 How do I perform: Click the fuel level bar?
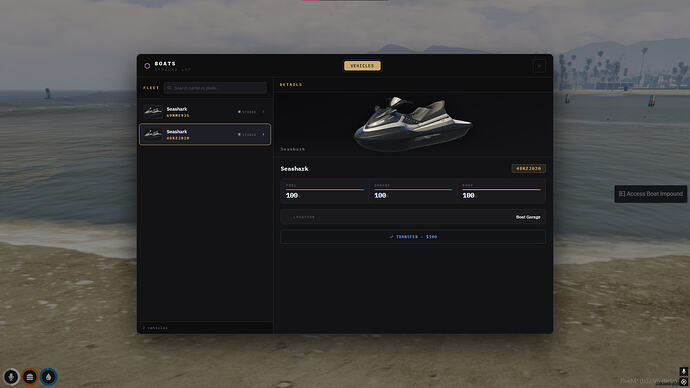click(325, 190)
